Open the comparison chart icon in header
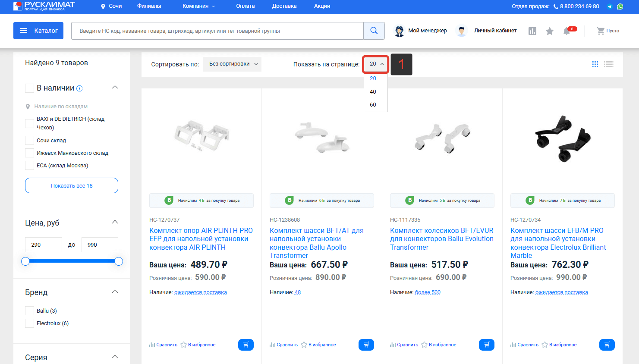The height and width of the screenshot is (364, 639). [532, 31]
